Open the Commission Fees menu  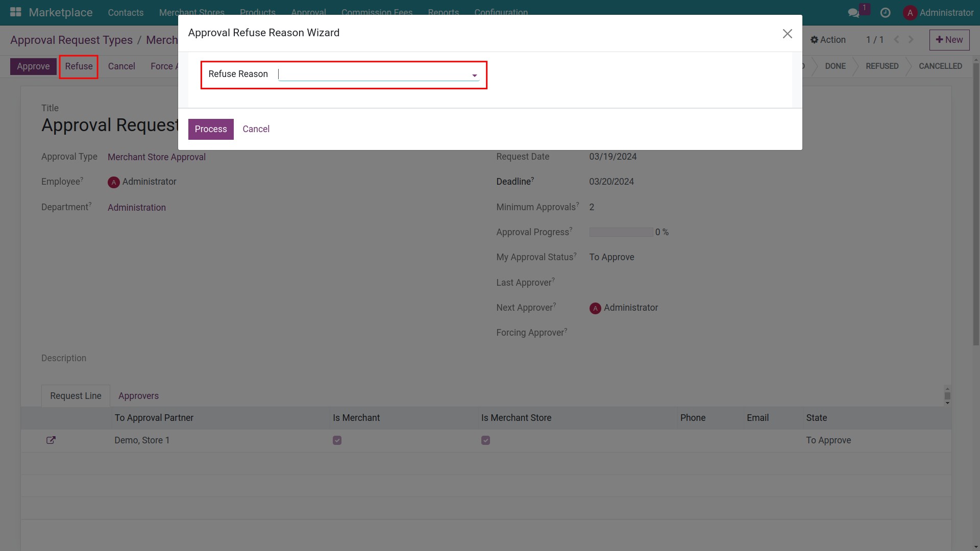[x=377, y=12]
